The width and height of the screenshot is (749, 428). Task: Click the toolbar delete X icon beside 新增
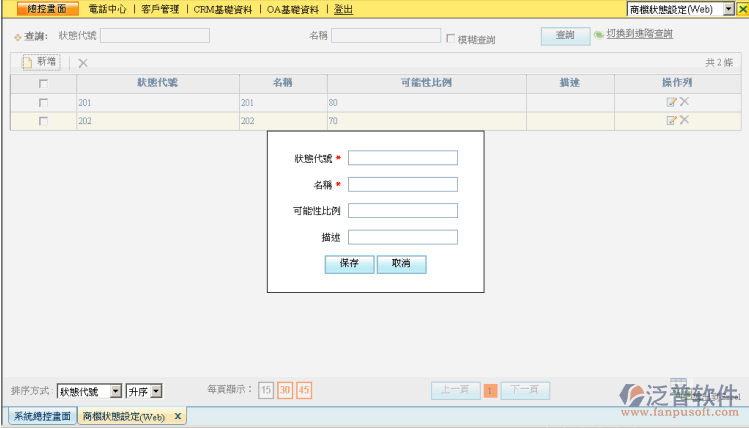click(x=82, y=63)
